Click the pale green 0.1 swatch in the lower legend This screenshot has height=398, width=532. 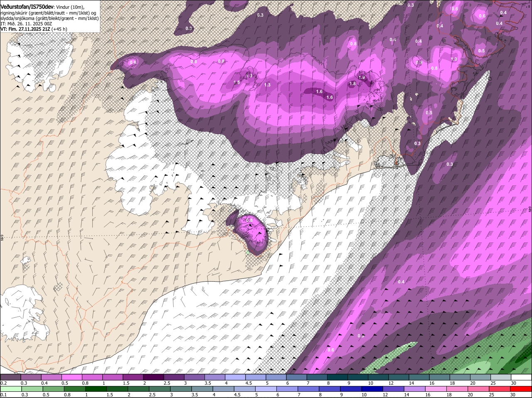coord(11,389)
